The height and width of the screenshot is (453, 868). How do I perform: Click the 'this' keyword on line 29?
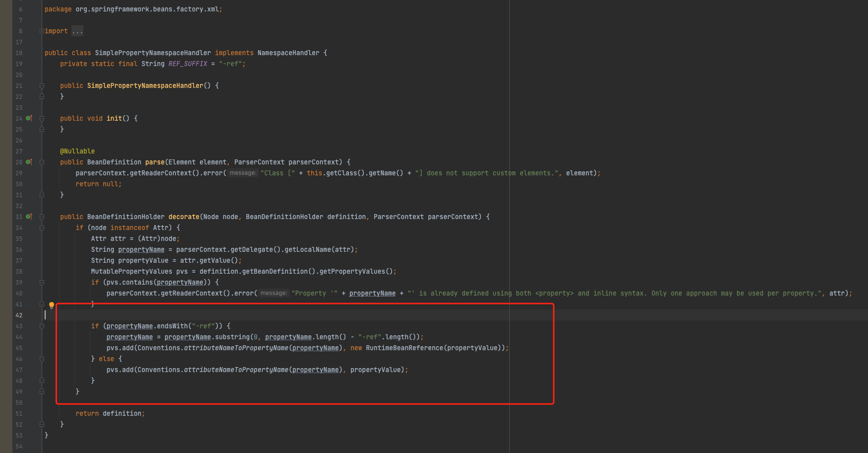coord(314,173)
